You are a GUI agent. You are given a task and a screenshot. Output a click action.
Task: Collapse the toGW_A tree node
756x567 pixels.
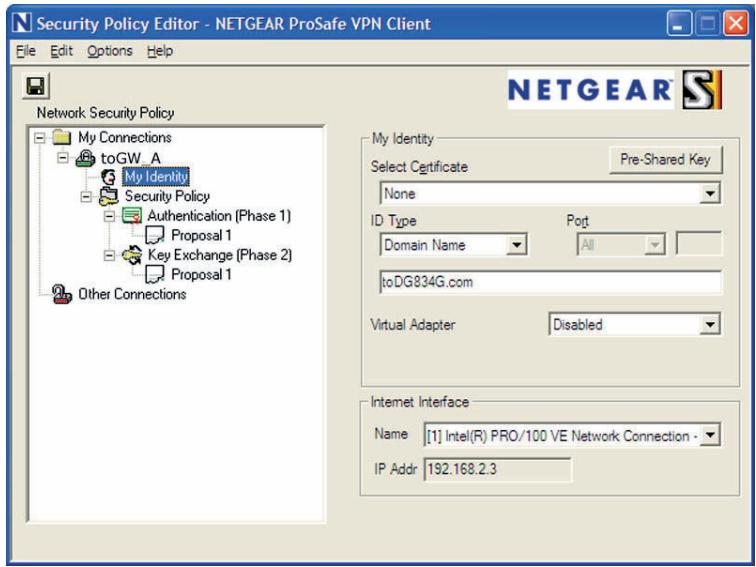[x=63, y=158]
